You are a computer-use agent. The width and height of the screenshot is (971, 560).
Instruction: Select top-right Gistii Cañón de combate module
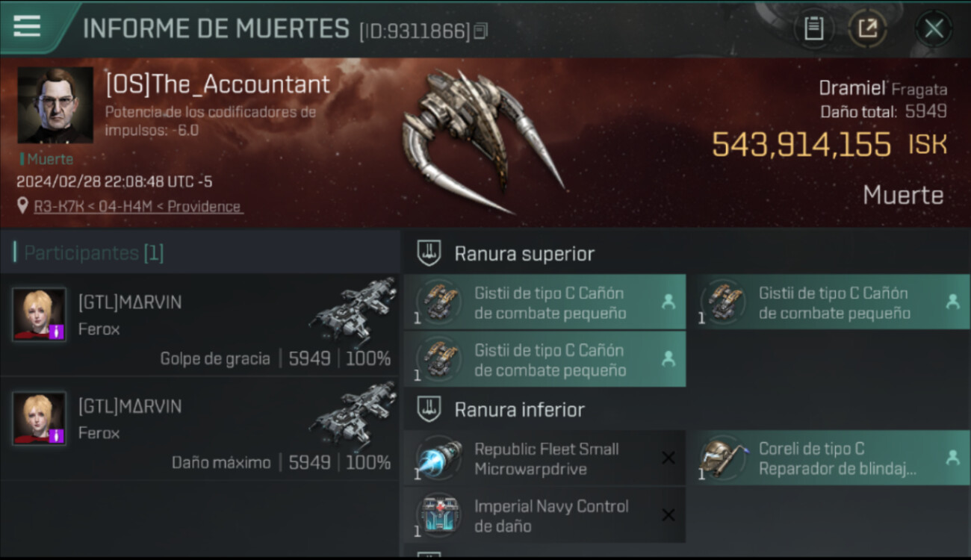(x=829, y=302)
